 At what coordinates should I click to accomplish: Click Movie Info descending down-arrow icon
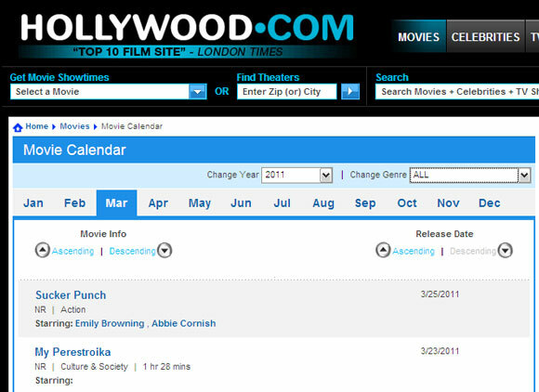(x=164, y=250)
